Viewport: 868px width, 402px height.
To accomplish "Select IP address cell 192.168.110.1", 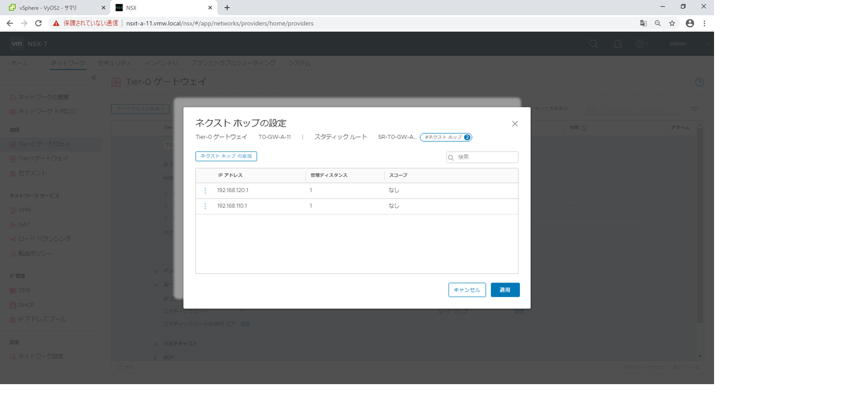I will (x=232, y=206).
